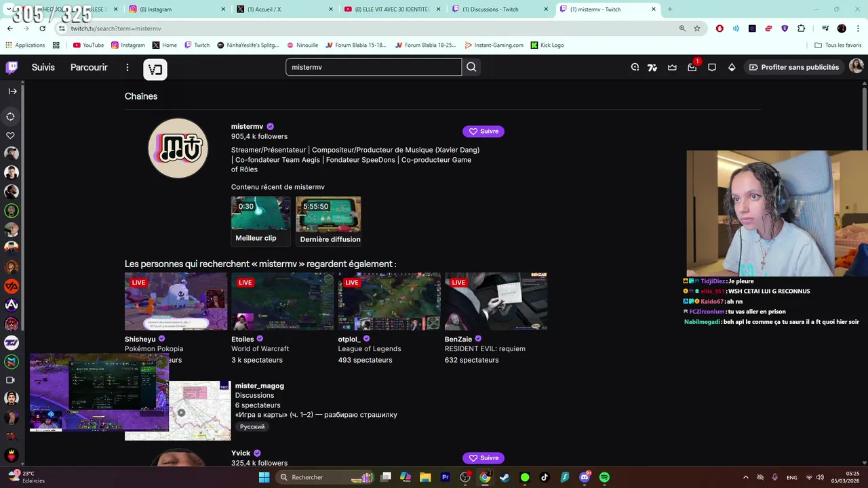Open the Prime Gaming crown loot icon
Screen dimensions: 868x488
click(672, 67)
